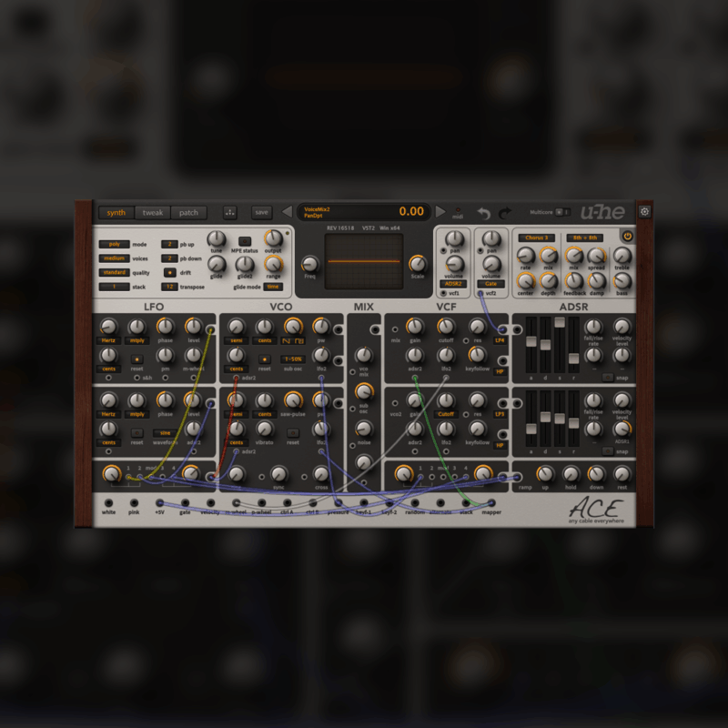This screenshot has height=728, width=728.
Task: Click the velocity output jack
Action: pyautogui.click(x=210, y=503)
